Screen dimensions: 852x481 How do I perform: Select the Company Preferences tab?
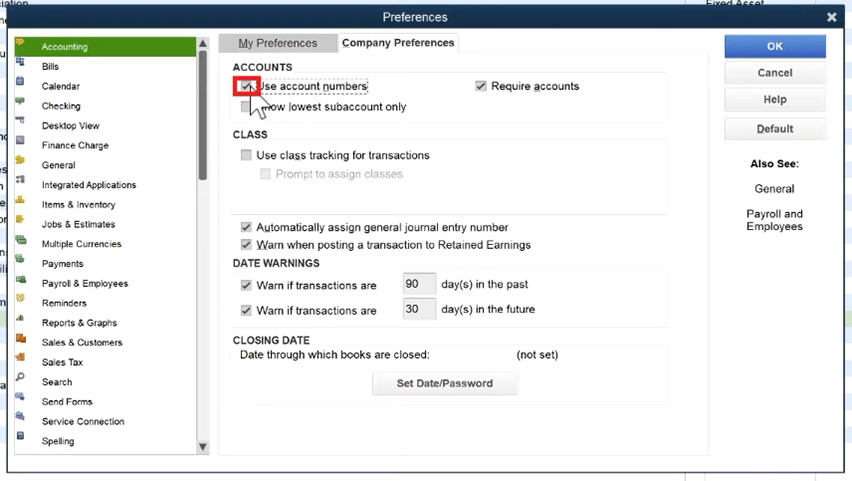pyautogui.click(x=398, y=42)
